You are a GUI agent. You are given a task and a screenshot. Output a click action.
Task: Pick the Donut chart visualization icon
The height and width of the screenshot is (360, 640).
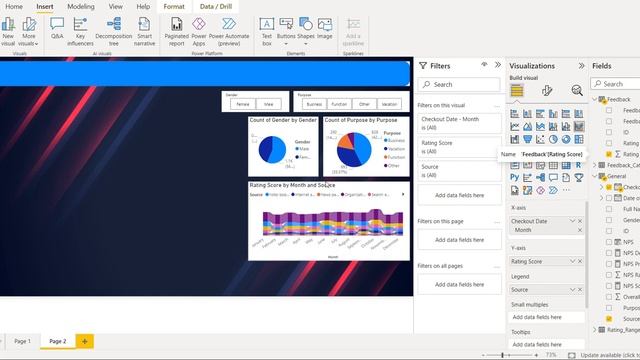(566, 139)
